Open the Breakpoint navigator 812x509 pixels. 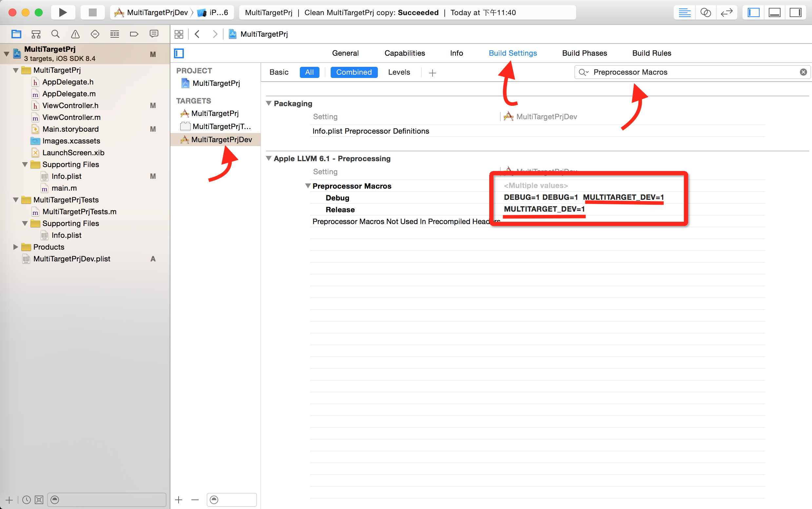click(134, 34)
